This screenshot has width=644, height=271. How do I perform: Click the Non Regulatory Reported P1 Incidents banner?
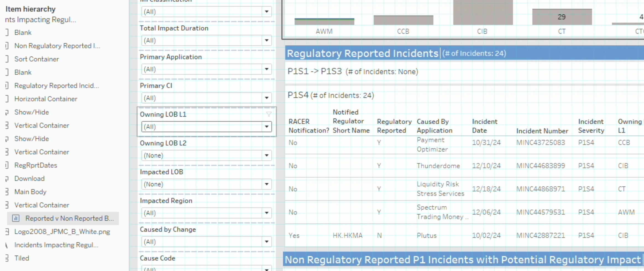point(464,259)
